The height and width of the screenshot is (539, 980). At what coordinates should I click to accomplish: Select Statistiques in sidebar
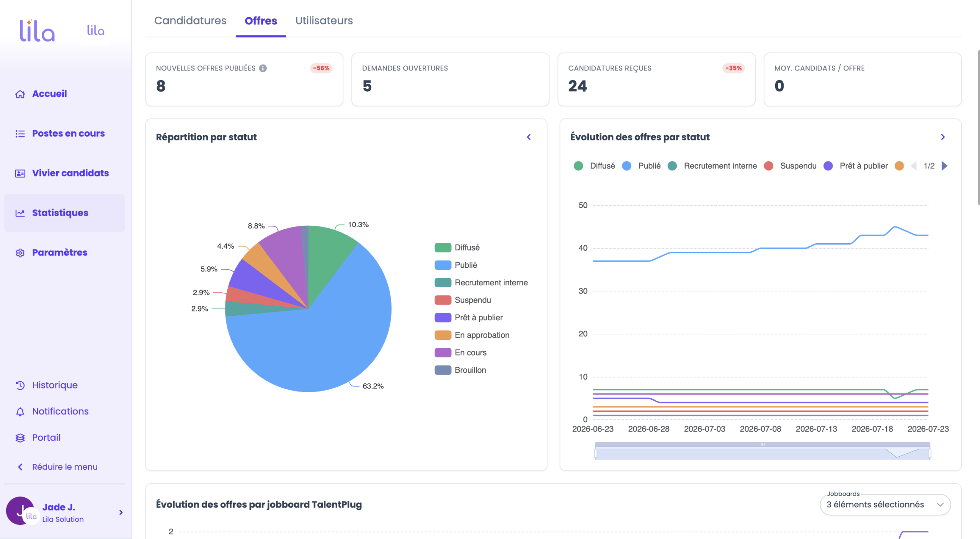pos(64,213)
